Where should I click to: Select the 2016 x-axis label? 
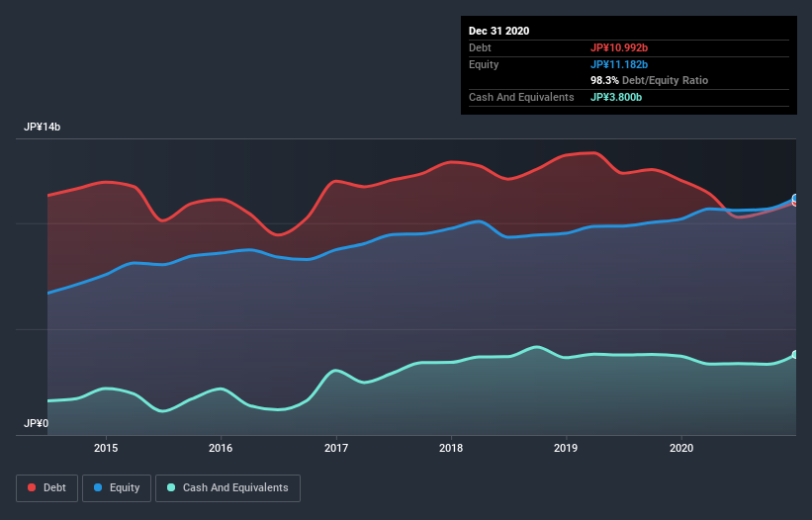pos(221,448)
